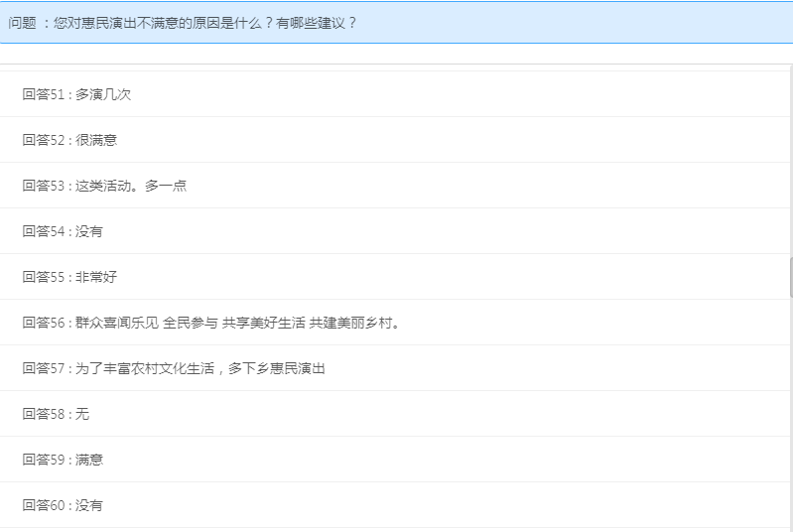Image resolution: width=793 pixels, height=532 pixels.
Task: Select answer 回答58: 无
Action: pos(395,414)
